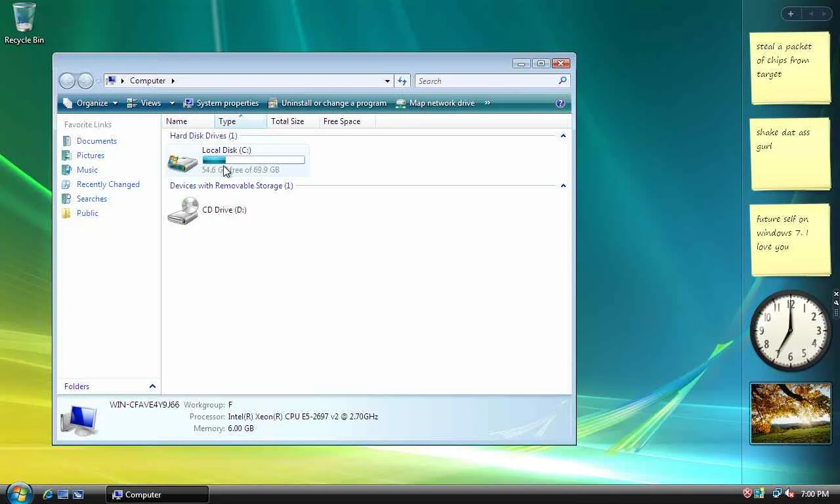Launch Internet Explorer from Quick Launch
840x504 pixels.
click(x=48, y=494)
